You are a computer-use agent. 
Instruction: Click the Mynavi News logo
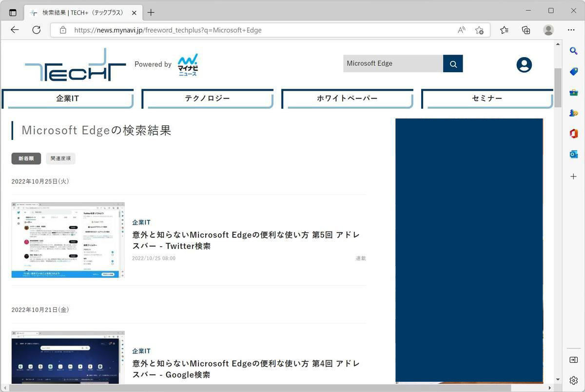[188, 65]
